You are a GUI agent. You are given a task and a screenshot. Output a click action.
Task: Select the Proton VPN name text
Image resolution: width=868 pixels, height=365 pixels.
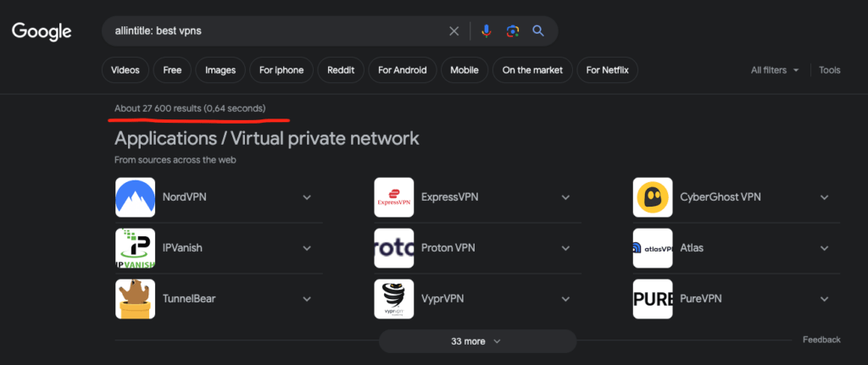tap(448, 248)
